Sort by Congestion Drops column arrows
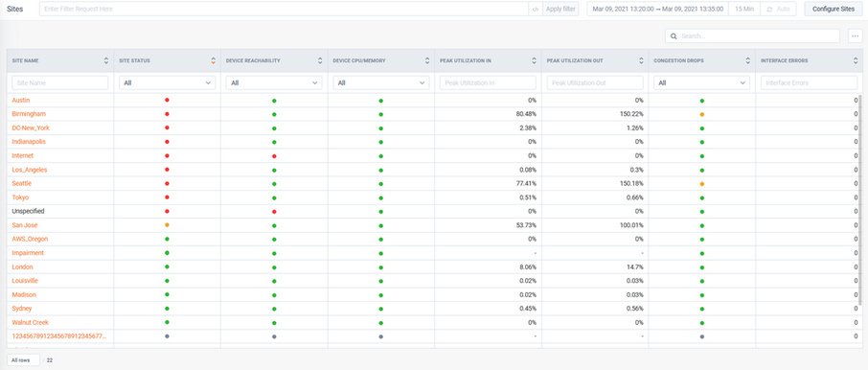868x370 pixels. (748, 61)
